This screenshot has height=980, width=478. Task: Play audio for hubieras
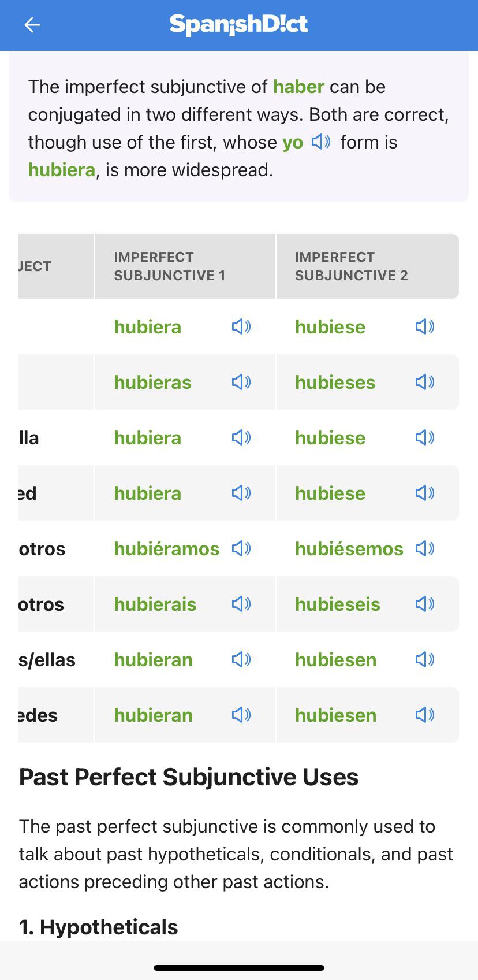pos(241,382)
